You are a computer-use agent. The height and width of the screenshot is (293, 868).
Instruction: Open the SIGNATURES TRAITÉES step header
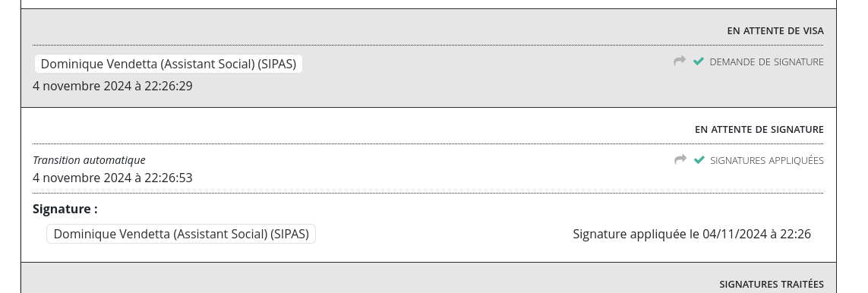771,284
